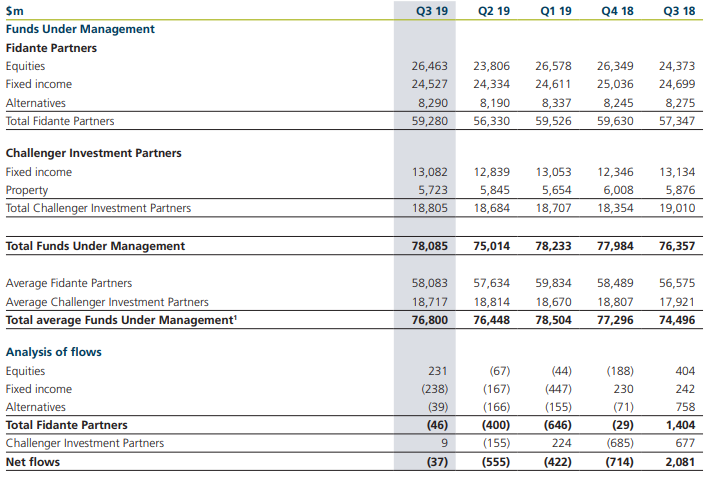Click the Net flows row label
716x477 pixels.
point(32,462)
